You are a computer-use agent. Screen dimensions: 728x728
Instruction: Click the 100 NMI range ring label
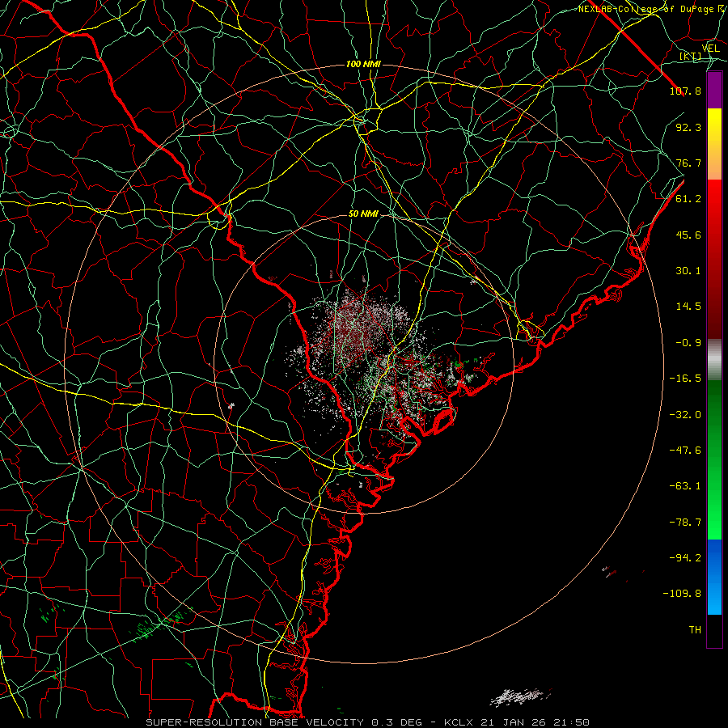click(x=363, y=64)
